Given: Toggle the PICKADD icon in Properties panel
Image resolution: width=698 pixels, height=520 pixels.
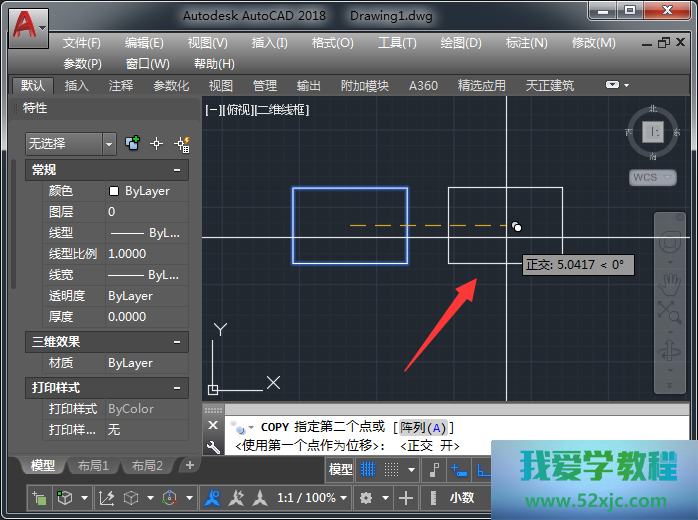Looking at the screenshot, I should point(132,144).
